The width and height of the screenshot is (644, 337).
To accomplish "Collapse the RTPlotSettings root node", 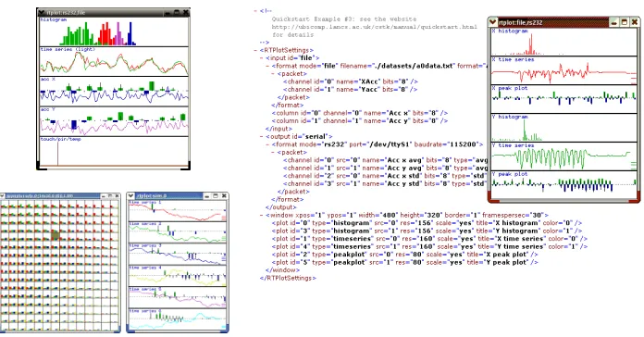I will click(256, 50).
